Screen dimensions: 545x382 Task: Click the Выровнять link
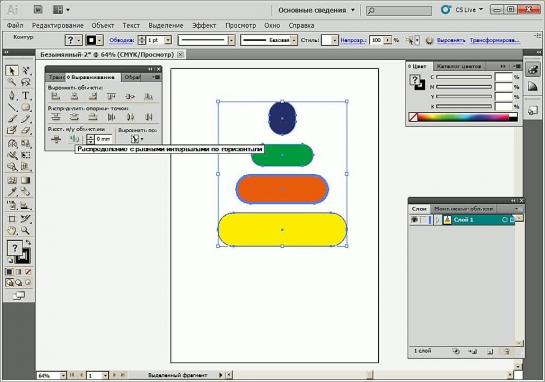tap(451, 41)
